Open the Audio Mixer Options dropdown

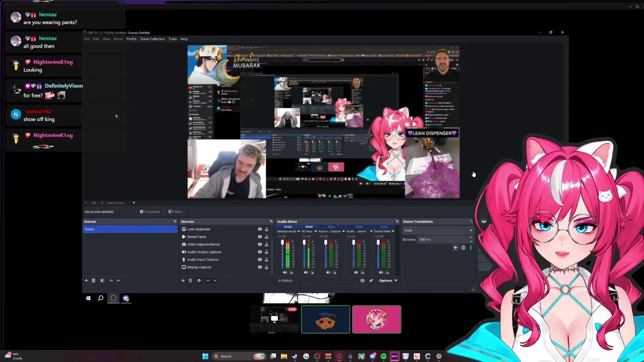tap(388, 281)
